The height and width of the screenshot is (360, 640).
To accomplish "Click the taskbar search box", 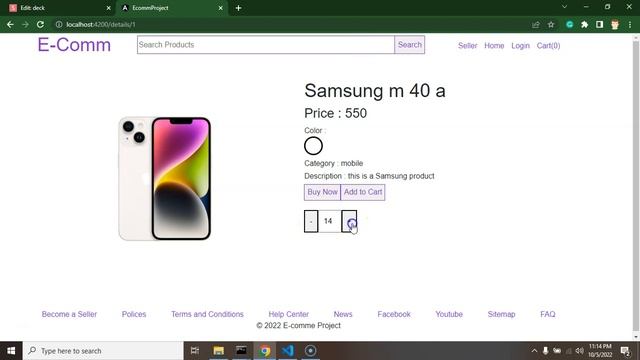I will click(x=103, y=351).
